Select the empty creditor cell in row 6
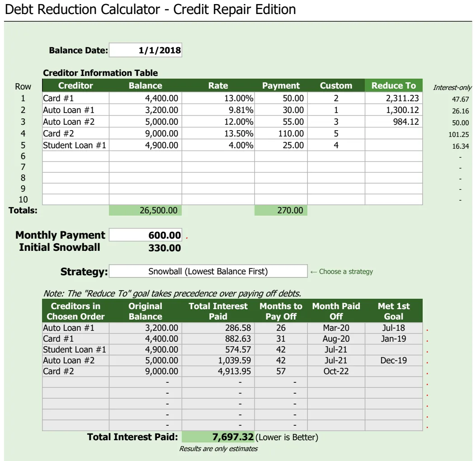The width and height of the screenshot is (476, 461). (75, 156)
